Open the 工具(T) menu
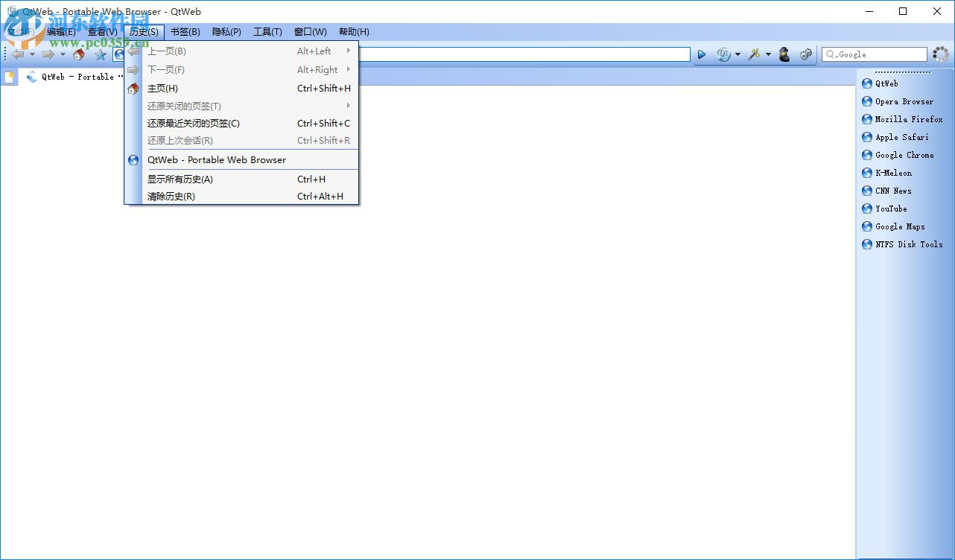The width and height of the screenshot is (955, 560). point(267,32)
